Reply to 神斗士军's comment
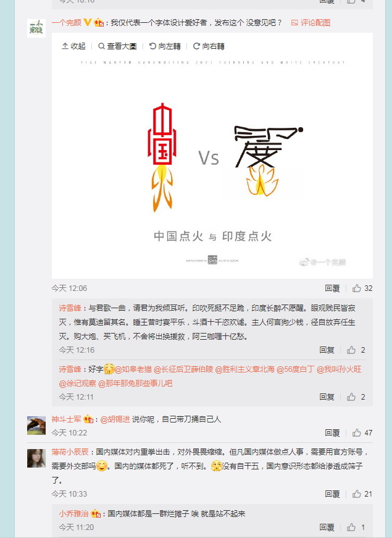This screenshot has height=538, width=392. [x=332, y=432]
